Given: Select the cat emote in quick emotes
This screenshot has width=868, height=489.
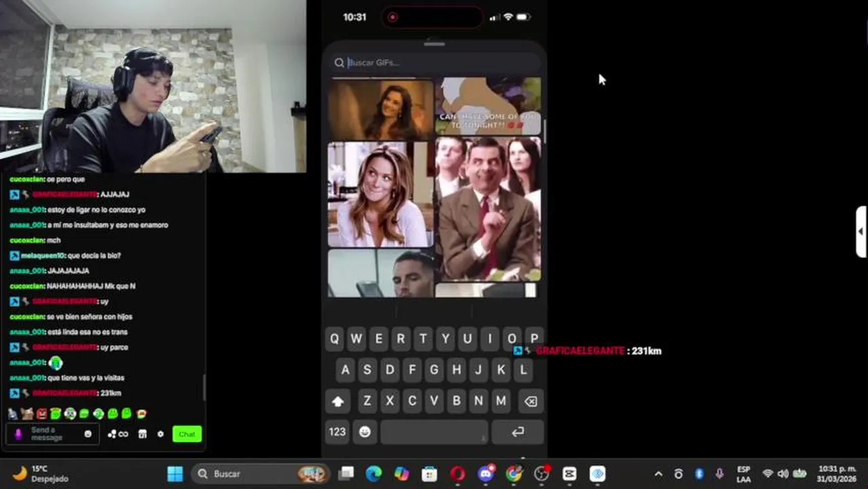Looking at the screenshot, I should click(x=27, y=413).
